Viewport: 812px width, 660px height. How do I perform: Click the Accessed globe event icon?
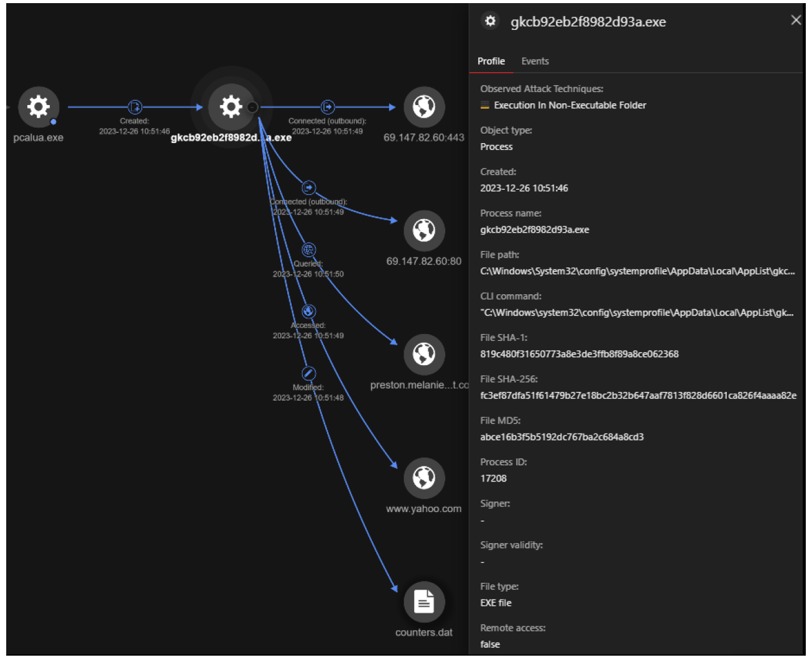coord(308,311)
